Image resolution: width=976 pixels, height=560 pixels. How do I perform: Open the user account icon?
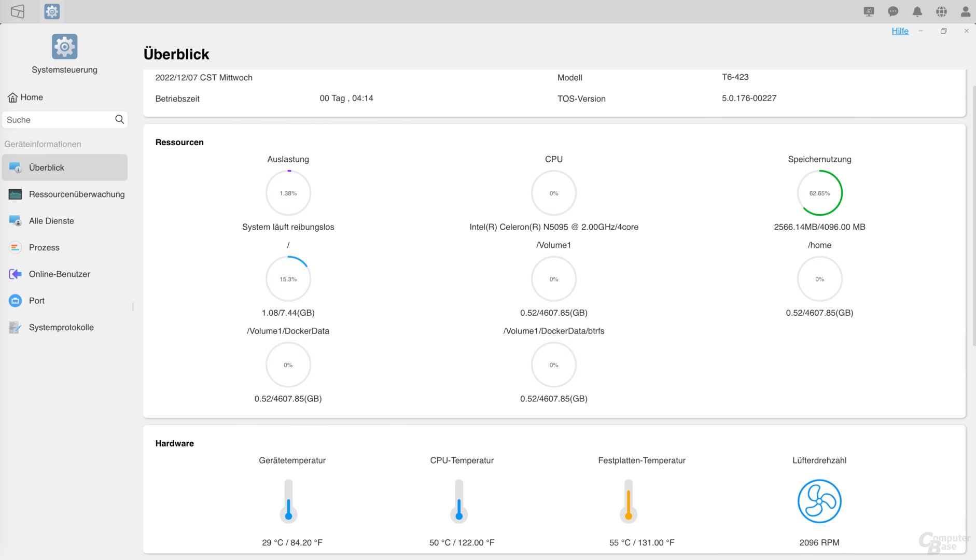965,11
